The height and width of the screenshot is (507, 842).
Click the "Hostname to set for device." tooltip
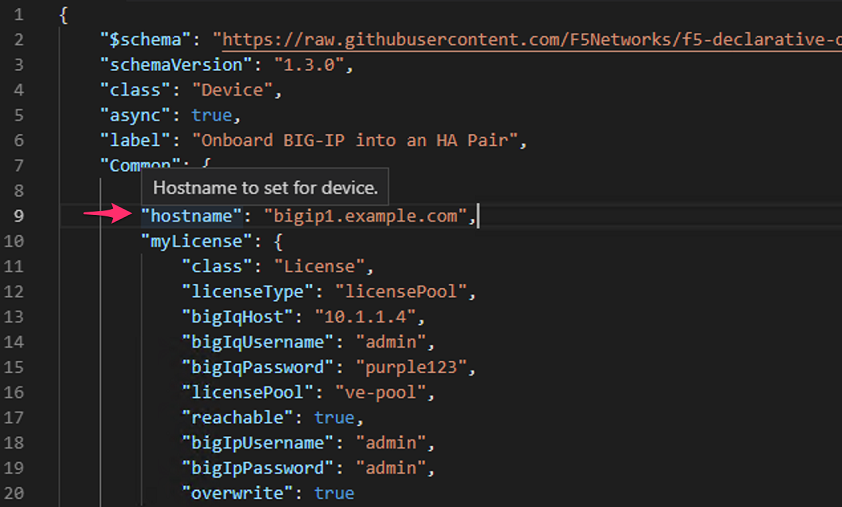[265, 187]
